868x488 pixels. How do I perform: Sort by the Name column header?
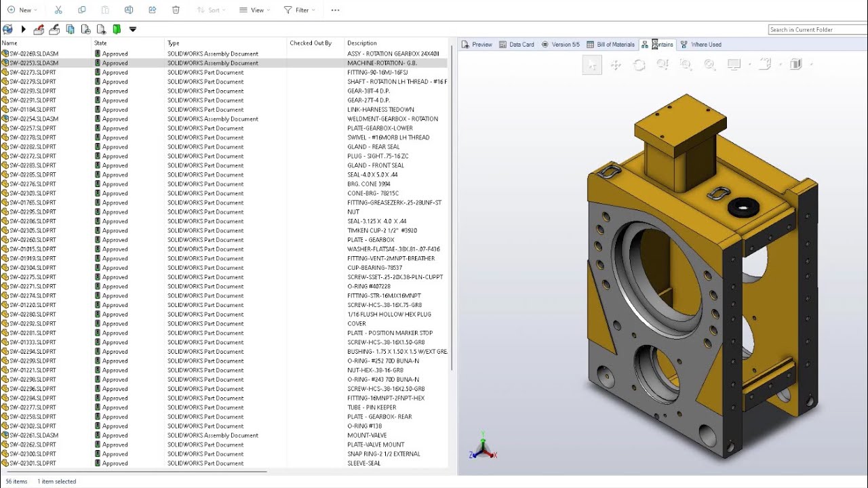[x=46, y=43]
